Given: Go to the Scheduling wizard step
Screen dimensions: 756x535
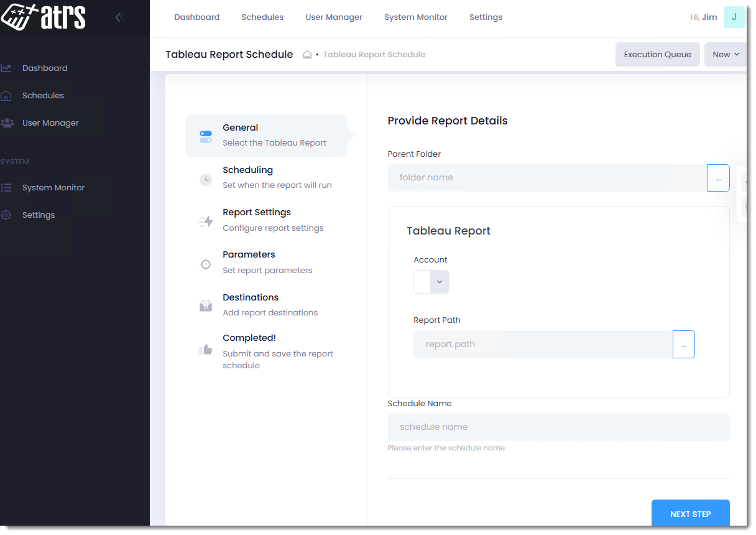Looking at the screenshot, I should pos(267,177).
